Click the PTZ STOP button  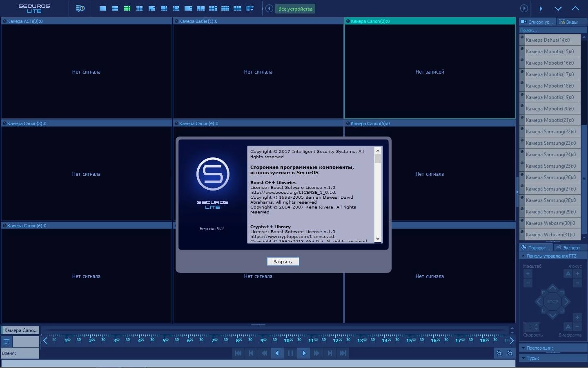click(552, 302)
